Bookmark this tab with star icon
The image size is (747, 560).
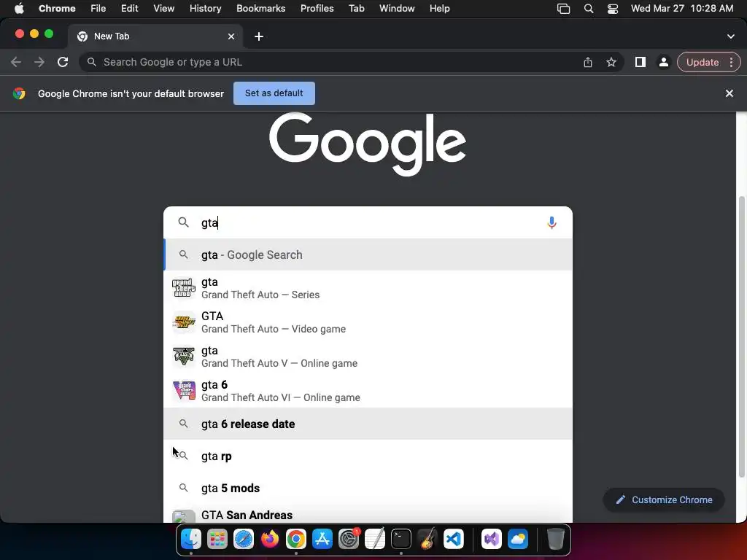click(611, 62)
